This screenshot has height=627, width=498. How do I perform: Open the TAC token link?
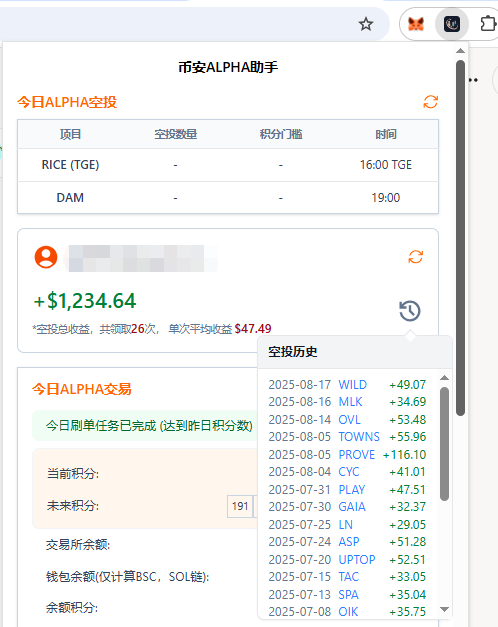pyautogui.click(x=349, y=577)
